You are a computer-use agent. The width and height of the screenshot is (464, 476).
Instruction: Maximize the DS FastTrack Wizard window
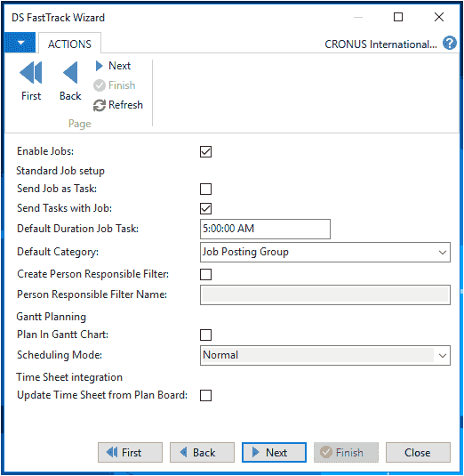tap(398, 17)
